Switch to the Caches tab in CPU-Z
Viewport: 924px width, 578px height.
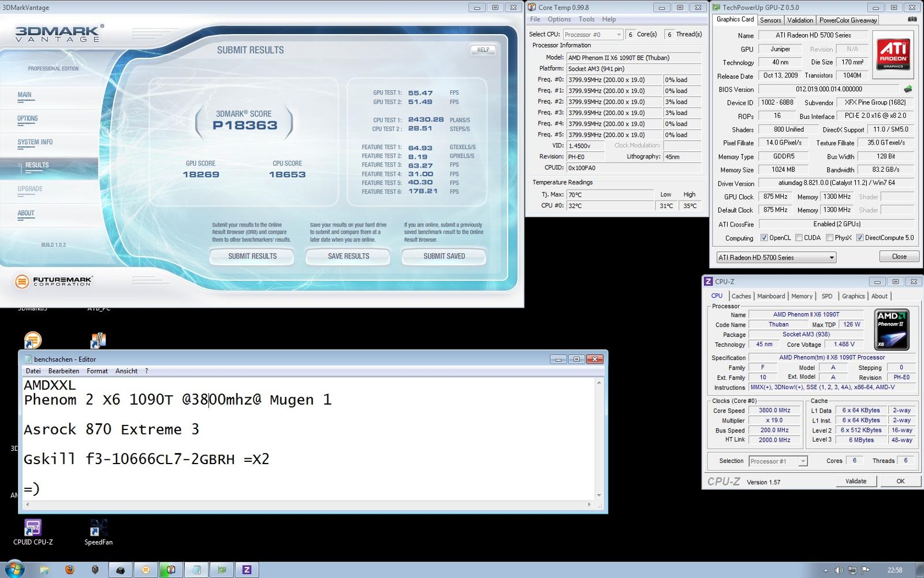741,296
